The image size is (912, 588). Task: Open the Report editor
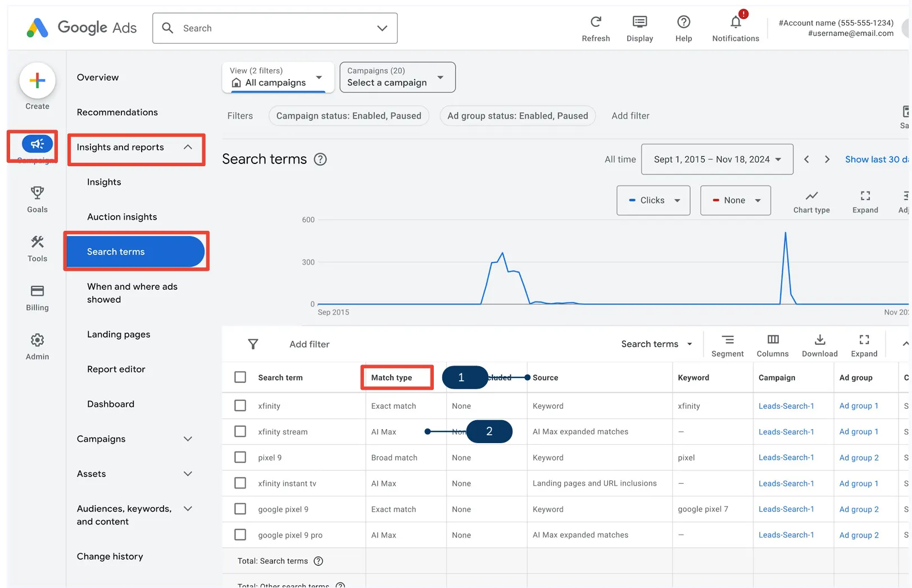tap(116, 369)
